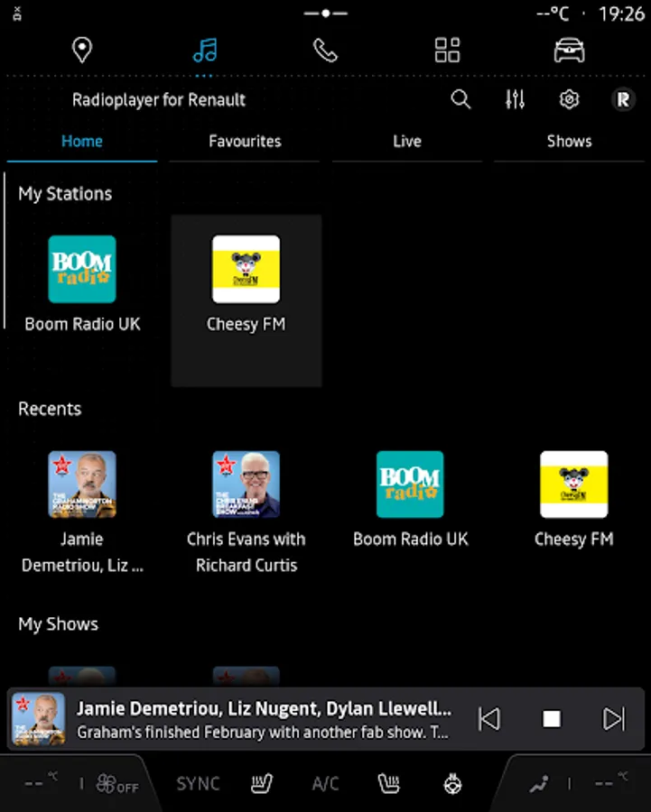Open Chris Evans with Richard Curtis
The height and width of the screenshot is (812, 651).
point(246,512)
